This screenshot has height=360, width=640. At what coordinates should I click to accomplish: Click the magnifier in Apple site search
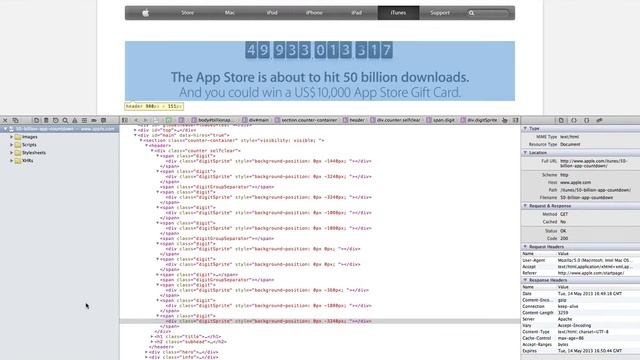pos(471,13)
